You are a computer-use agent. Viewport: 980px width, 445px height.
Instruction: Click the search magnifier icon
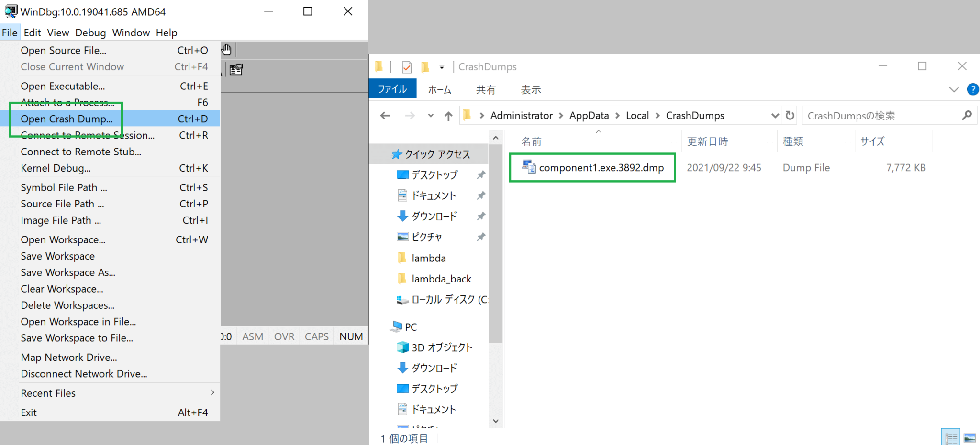pos(968,115)
